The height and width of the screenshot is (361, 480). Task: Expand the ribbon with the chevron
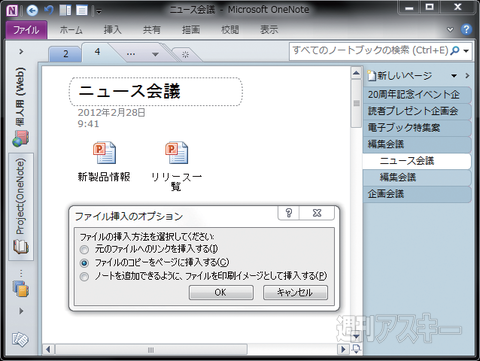coord(450,30)
